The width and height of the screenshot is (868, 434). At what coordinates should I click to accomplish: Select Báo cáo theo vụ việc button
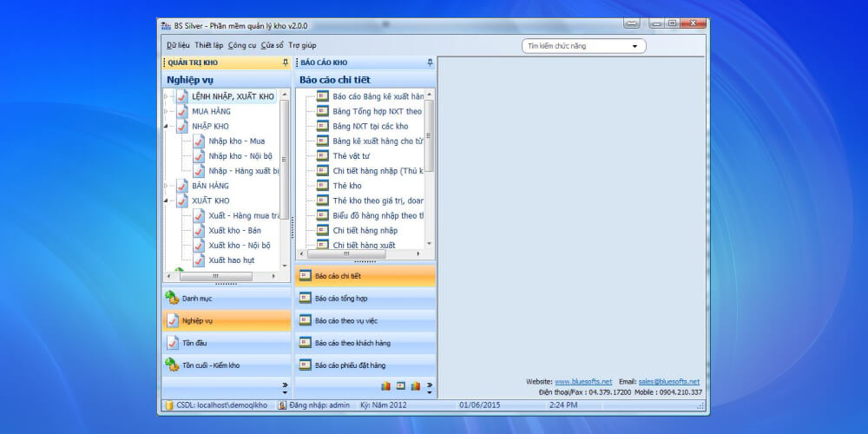[365, 320]
